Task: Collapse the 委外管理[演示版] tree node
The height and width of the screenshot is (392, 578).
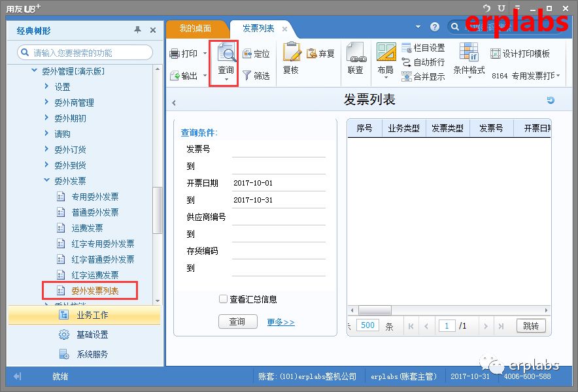Action: (34, 71)
